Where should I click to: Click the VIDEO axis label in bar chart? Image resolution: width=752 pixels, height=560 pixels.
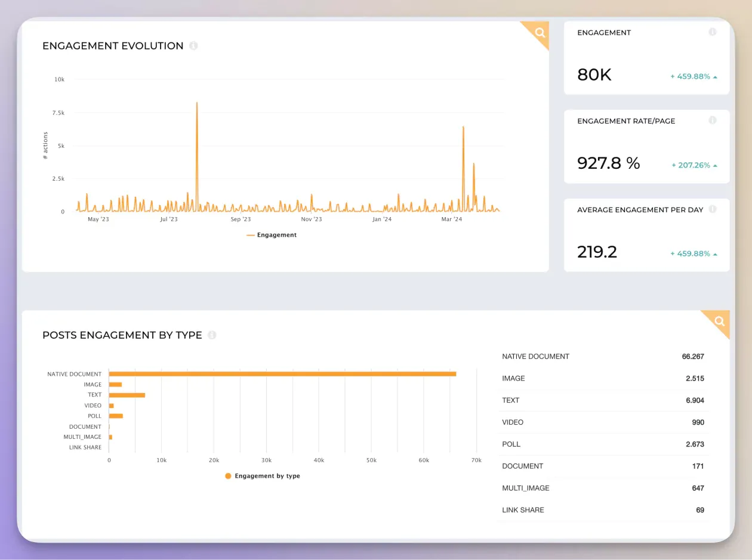click(93, 406)
